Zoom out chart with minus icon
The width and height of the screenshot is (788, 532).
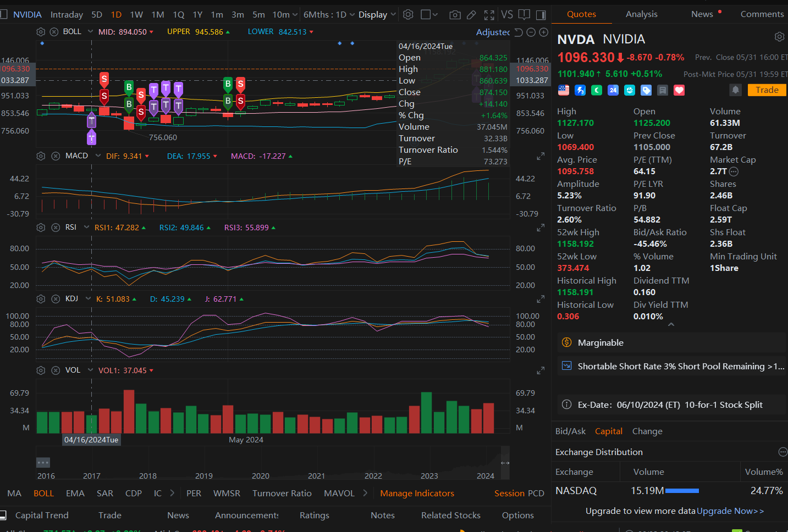(x=531, y=32)
